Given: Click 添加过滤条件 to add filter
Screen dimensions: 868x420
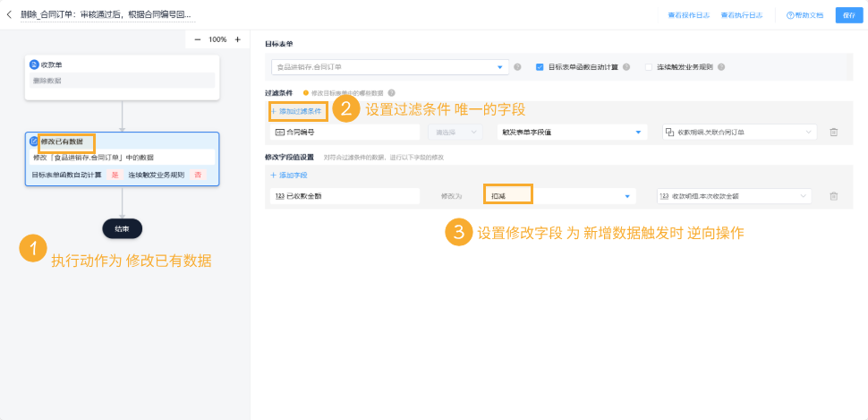Looking at the screenshot, I should click(x=296, y=111).
